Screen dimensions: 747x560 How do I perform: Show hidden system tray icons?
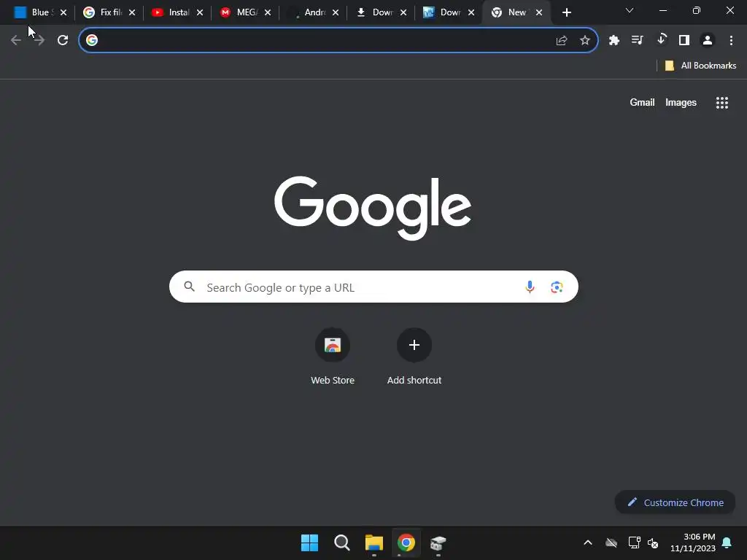[588, 542]
